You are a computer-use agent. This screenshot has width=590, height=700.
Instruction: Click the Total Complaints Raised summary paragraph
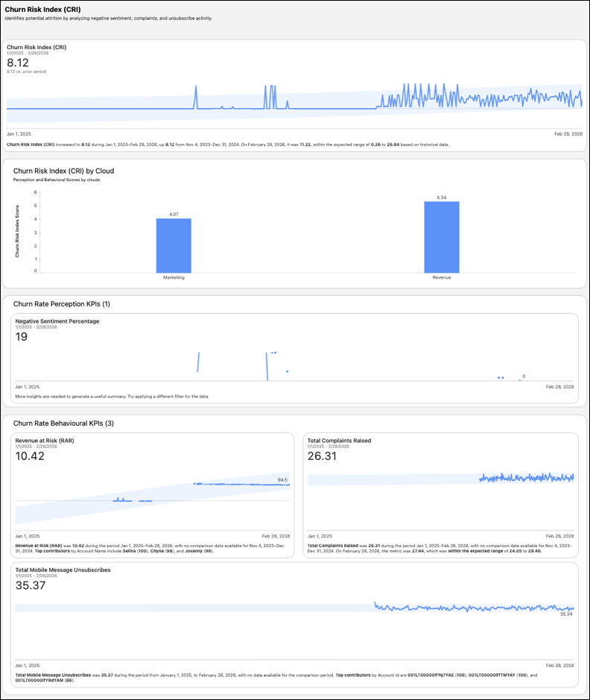(x=440, y=548)
